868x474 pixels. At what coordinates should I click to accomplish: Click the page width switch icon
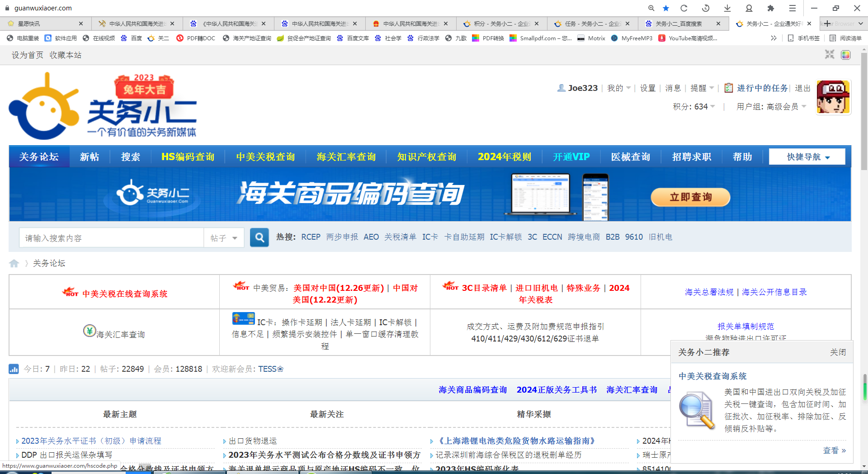tap(830, 55)
